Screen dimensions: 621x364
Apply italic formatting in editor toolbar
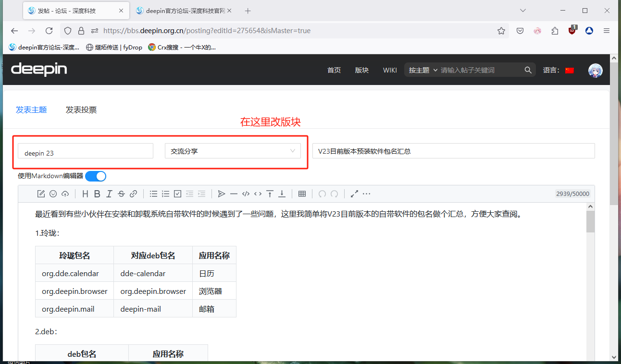[x=109, y=194]
